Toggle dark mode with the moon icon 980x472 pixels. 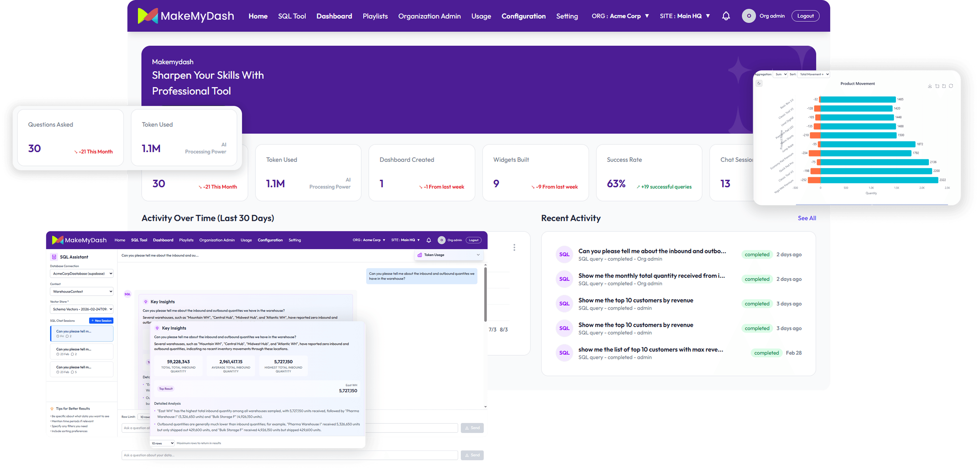click(759, 83)
